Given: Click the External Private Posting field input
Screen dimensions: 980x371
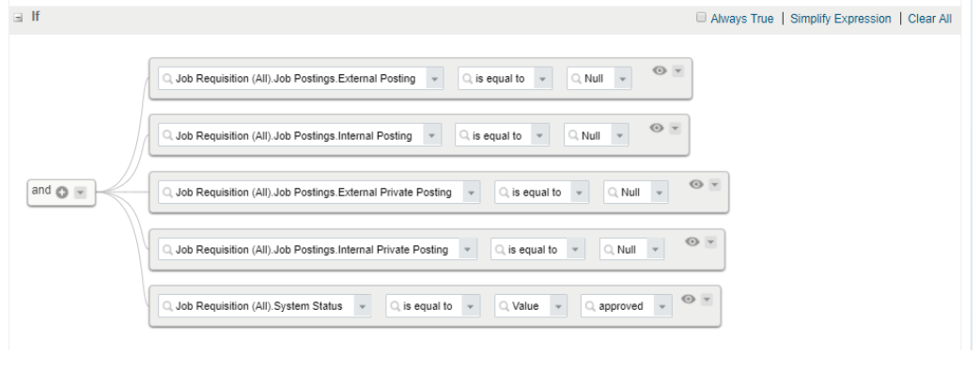Looking at the screenshot, I should 319,193.
